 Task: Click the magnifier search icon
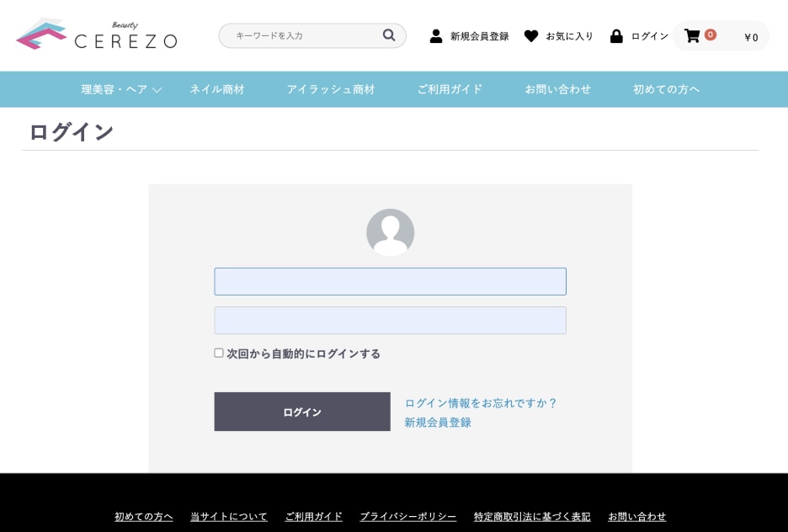click(x=389, y=35)
